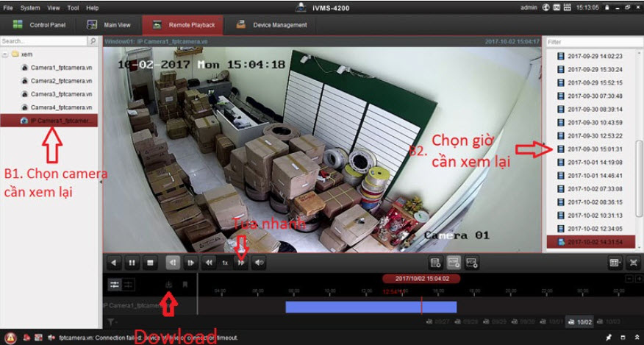The height and width of the screenshot is (345, 644).
Task: Open the Tool menu
Action: tap(73, 8)
